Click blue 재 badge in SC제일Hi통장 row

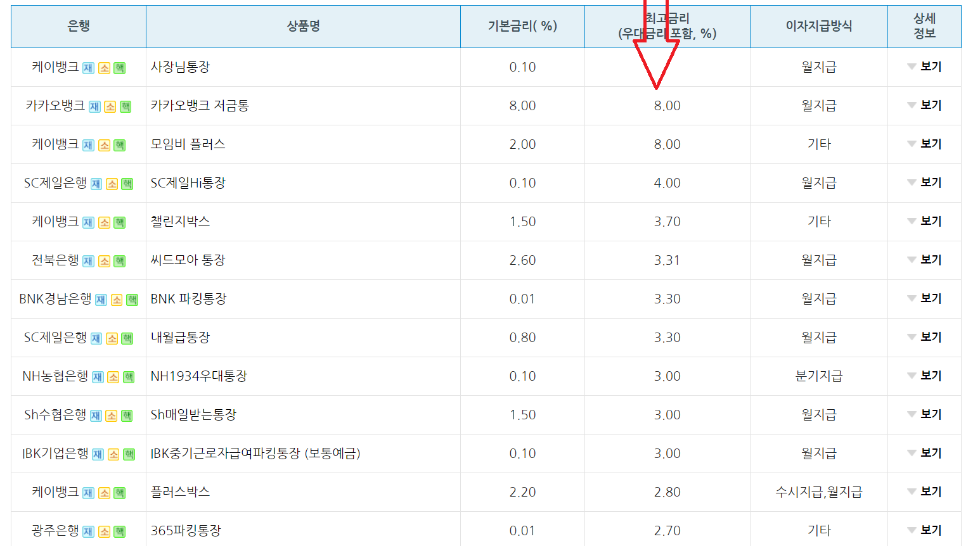(x=96, y=184)
